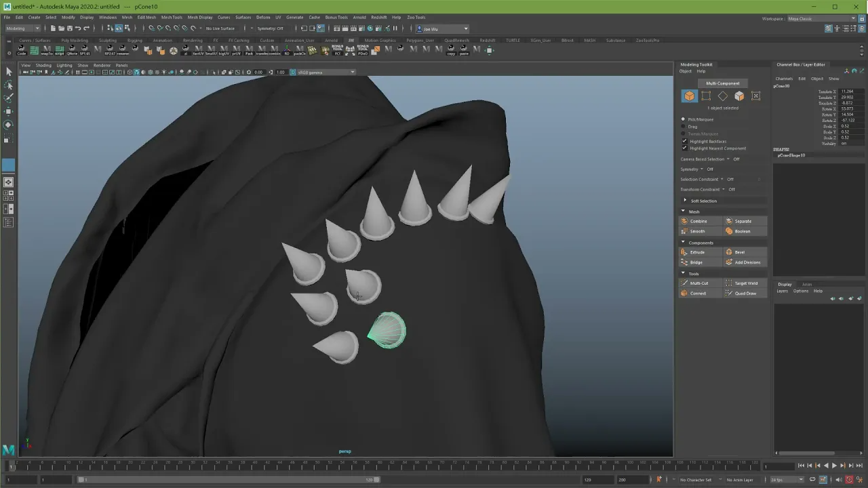Click the Bevel button
Screen dimensions: 868x488
[x=745, y=252]
